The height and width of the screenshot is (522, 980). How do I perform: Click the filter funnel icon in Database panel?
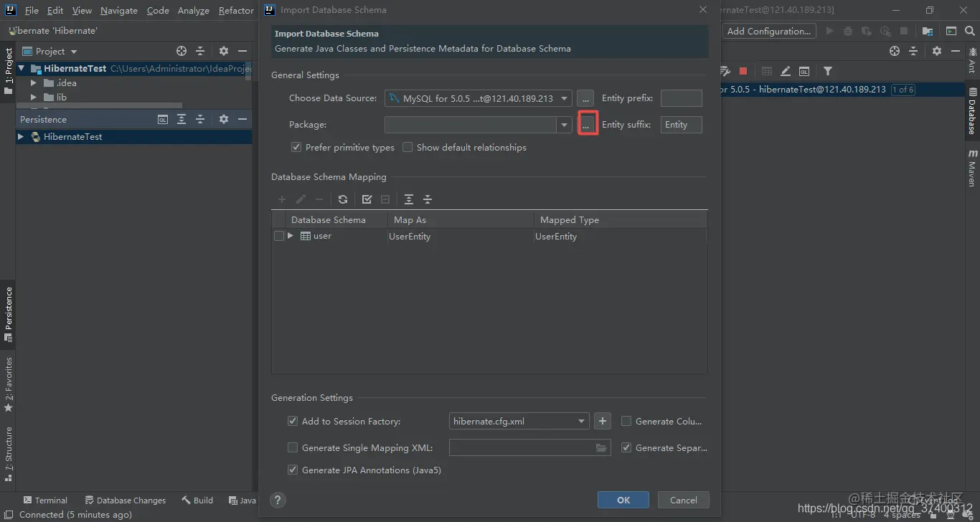828,71
